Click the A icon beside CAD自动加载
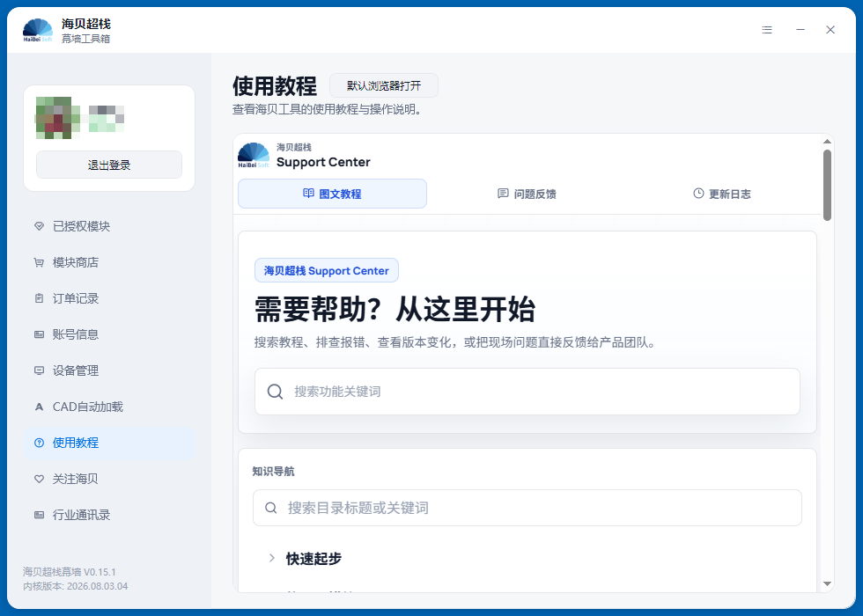 point(39,407)
